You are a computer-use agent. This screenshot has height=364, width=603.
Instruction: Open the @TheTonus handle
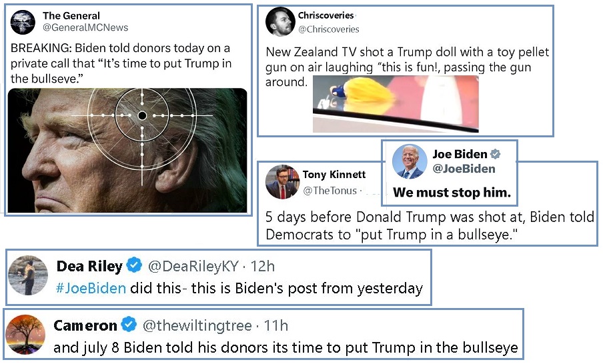pyautogui.click(x=330, y=191)
